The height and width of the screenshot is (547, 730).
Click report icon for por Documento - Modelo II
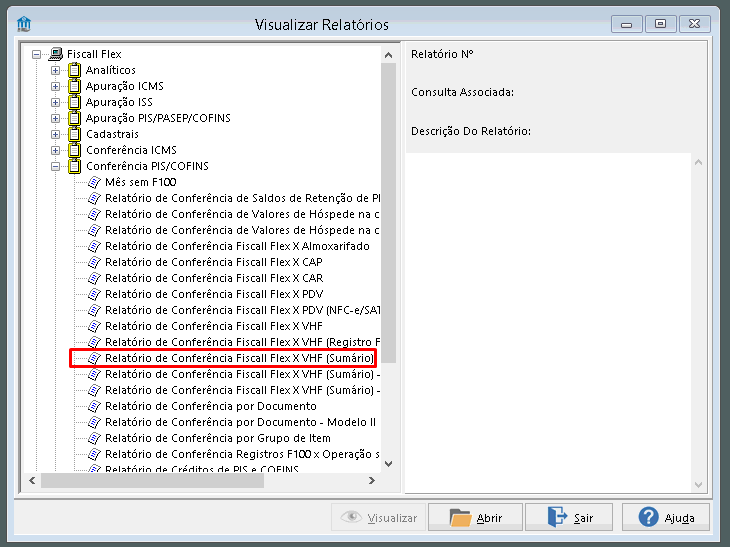pos(94,422)
